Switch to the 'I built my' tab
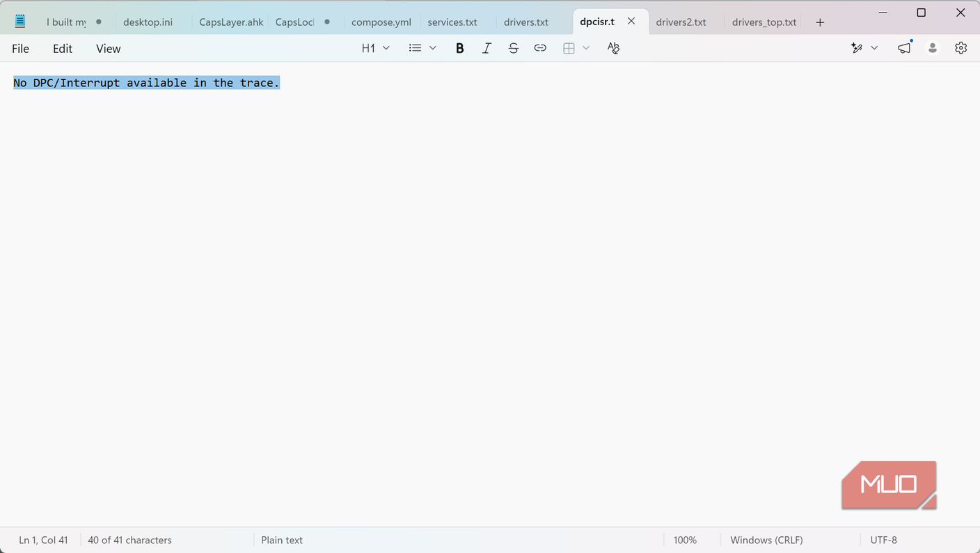980x553 pixels. tap(66, 22)
